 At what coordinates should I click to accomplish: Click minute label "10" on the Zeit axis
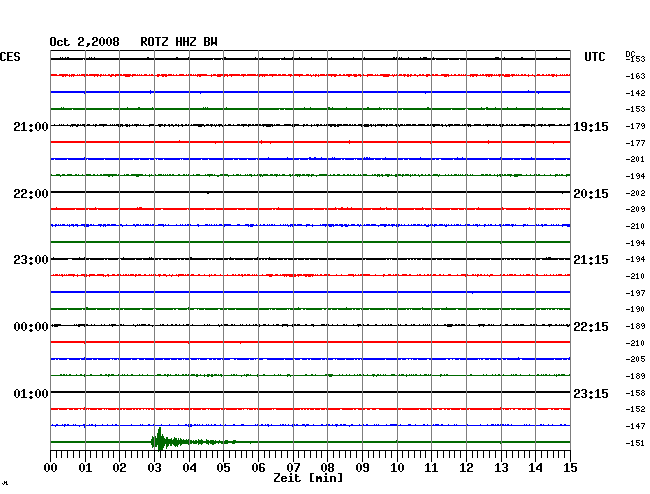click(x=397, y=468)
